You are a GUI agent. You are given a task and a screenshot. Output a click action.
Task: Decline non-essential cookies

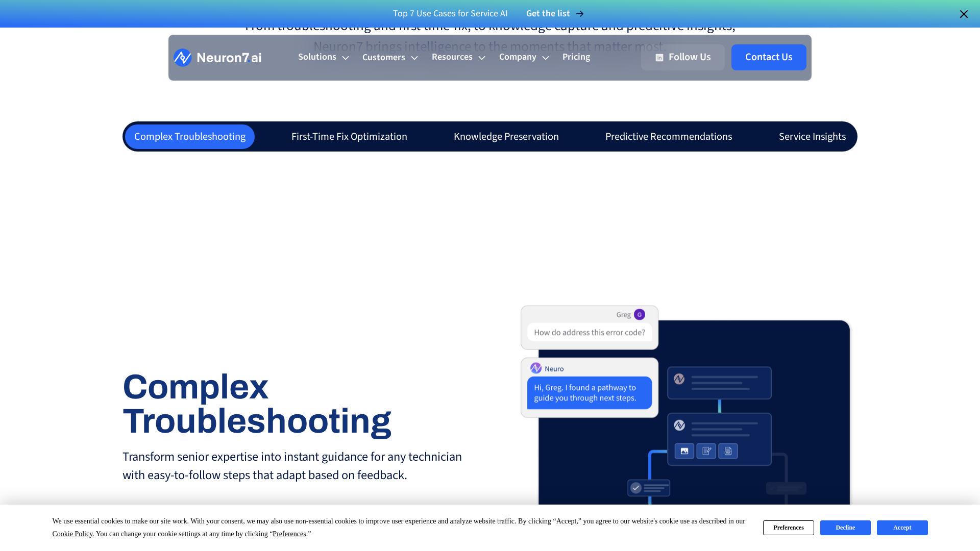coord(845,528)
